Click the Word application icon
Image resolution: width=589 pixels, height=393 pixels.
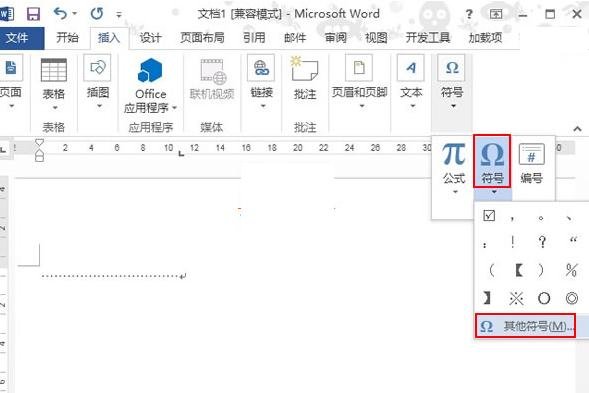click(6, 14)
